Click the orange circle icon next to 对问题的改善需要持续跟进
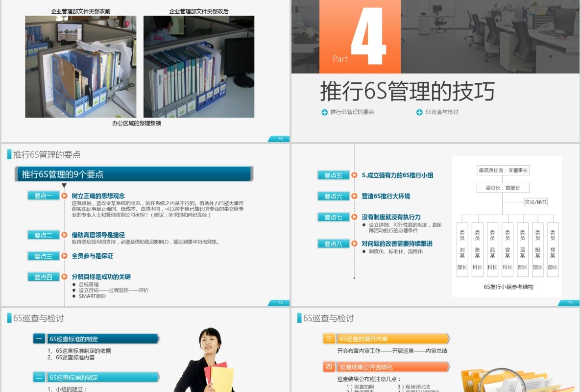 354,244
